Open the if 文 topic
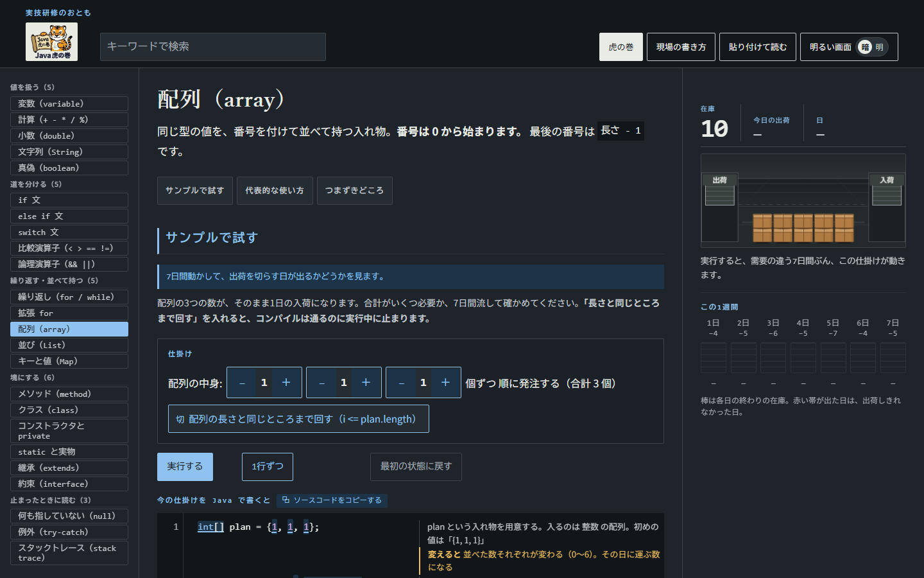The width and height of the screenshot is (924, 578). coord(69,200)
